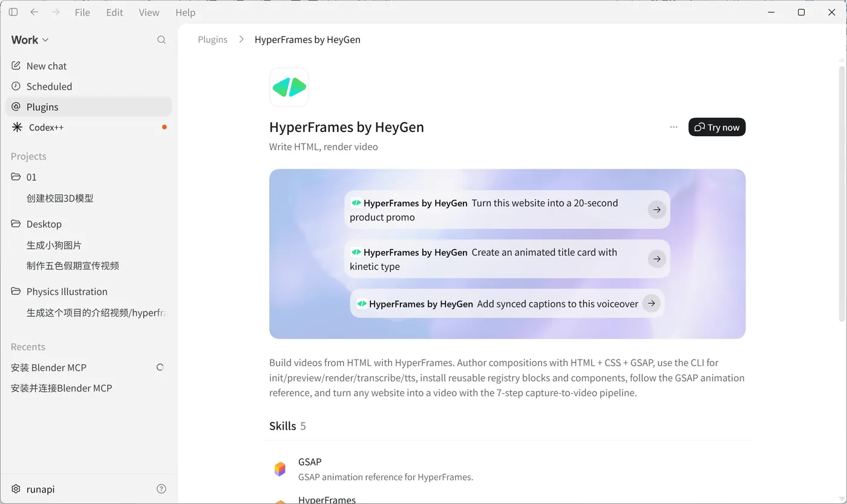The image size is (847, 504).
Task: Click the Scheduled clock icon
Action: click(16, 86)
